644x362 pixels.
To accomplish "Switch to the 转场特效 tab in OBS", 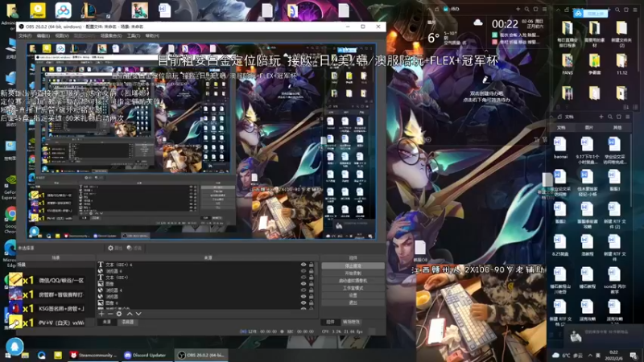I will tap(351, 323).
